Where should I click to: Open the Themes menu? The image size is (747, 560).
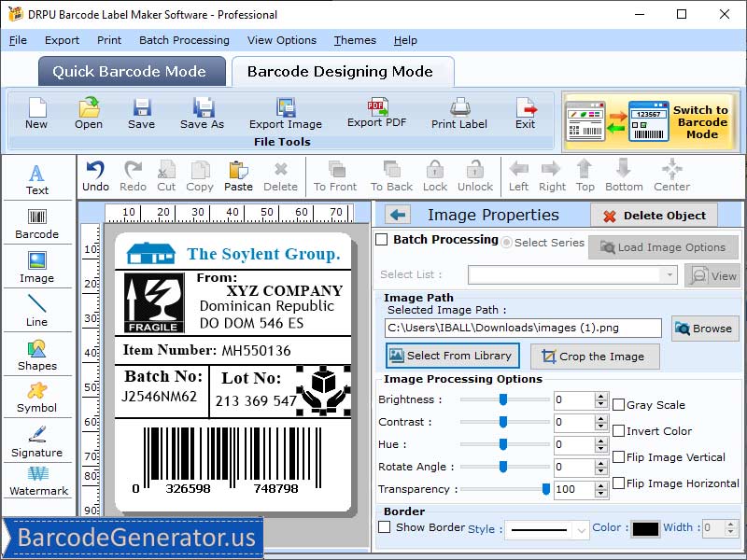(355, 40)
